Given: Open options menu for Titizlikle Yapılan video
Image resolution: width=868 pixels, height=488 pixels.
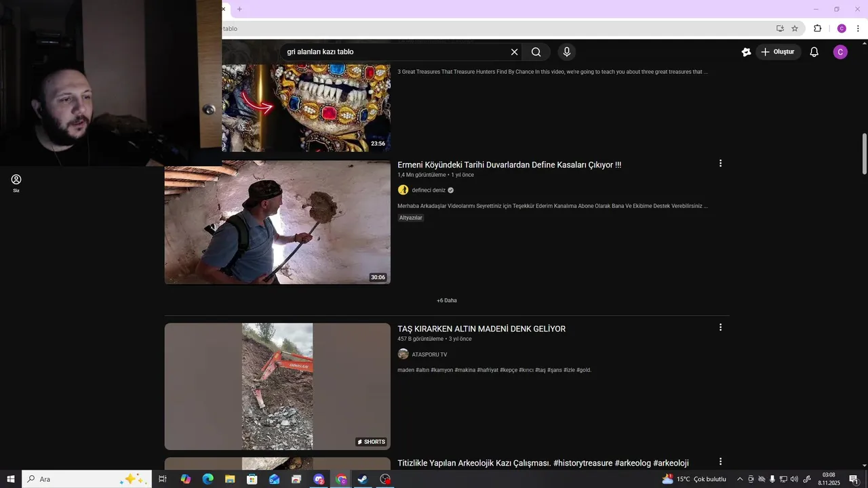Looking at the screenshot, I should click(x=720, y=462).
